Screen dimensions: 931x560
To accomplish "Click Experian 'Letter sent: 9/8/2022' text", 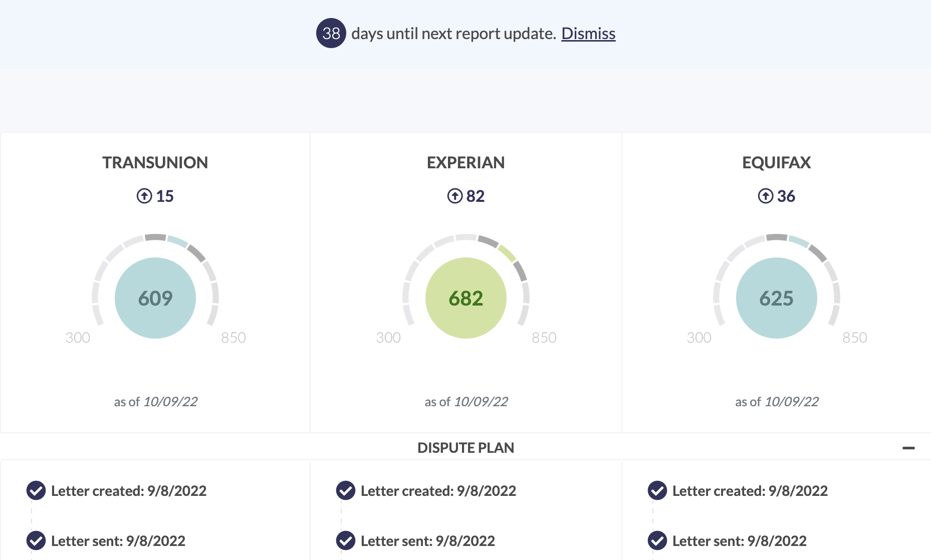I will (x=428, y=541).
